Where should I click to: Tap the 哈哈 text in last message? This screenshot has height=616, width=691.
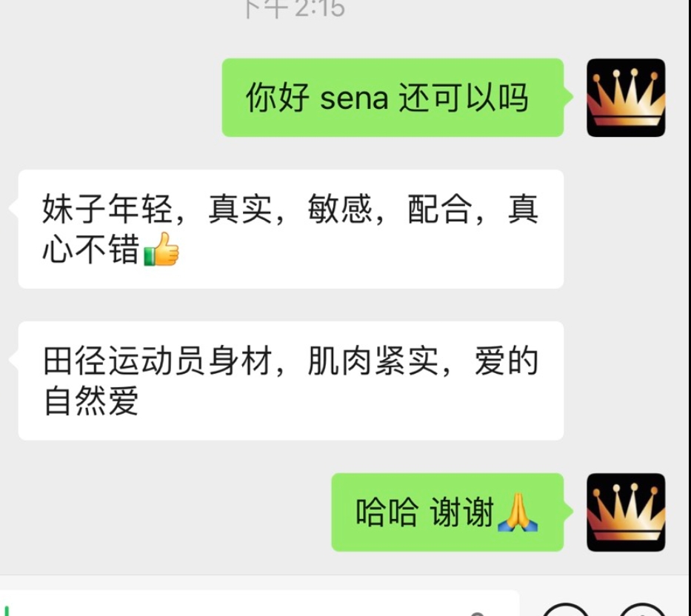(387, 512)
